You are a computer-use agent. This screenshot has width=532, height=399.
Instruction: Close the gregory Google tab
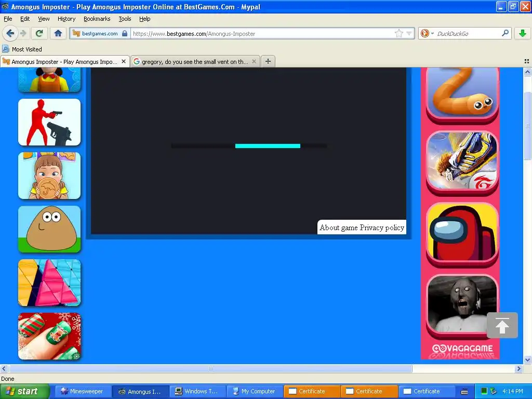pos(254,61)
